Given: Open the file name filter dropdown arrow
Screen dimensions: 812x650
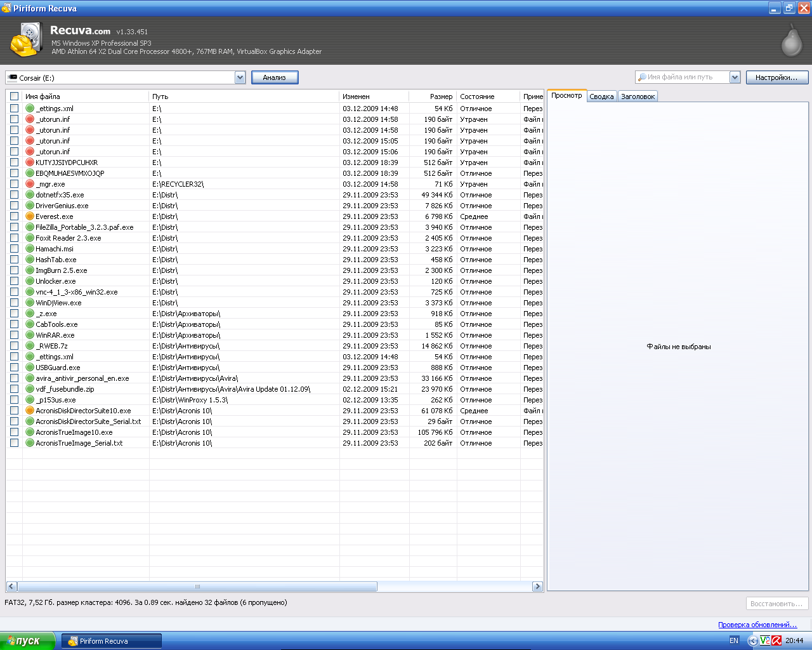Looking at the screenshot, I should click(735, 77).
